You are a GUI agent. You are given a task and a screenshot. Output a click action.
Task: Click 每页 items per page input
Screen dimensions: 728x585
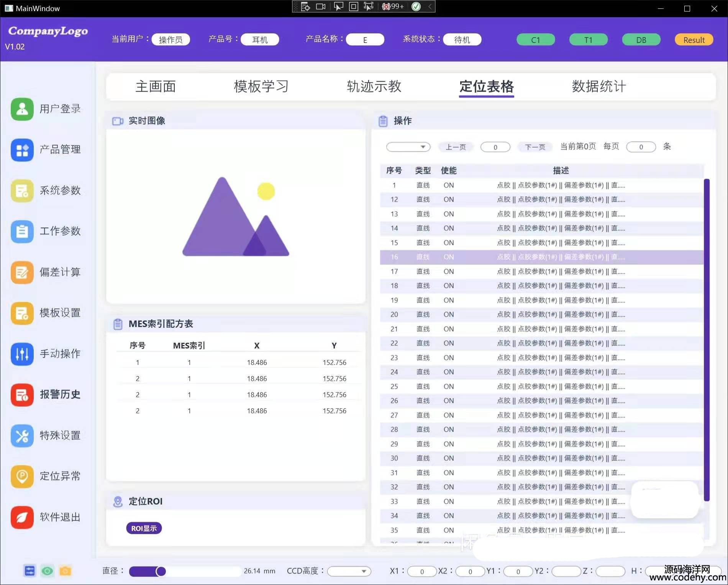641,147
